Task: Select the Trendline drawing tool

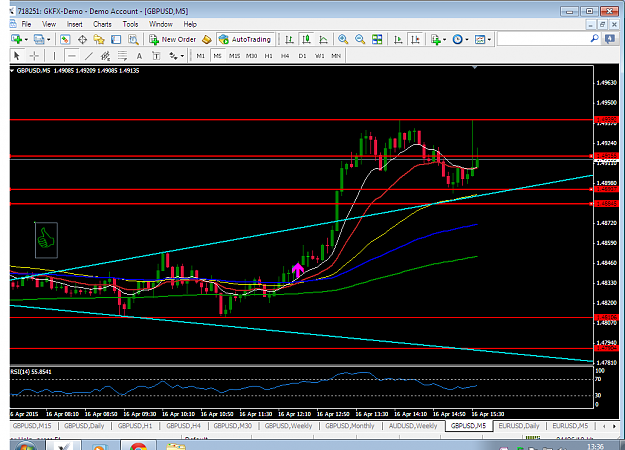Action: coord(88,56)
